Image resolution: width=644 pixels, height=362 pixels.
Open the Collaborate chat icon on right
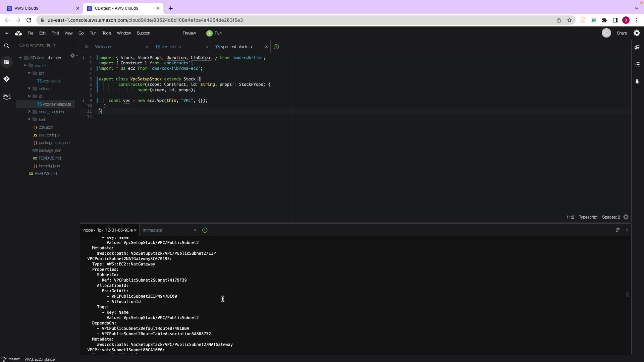(637, 47)
